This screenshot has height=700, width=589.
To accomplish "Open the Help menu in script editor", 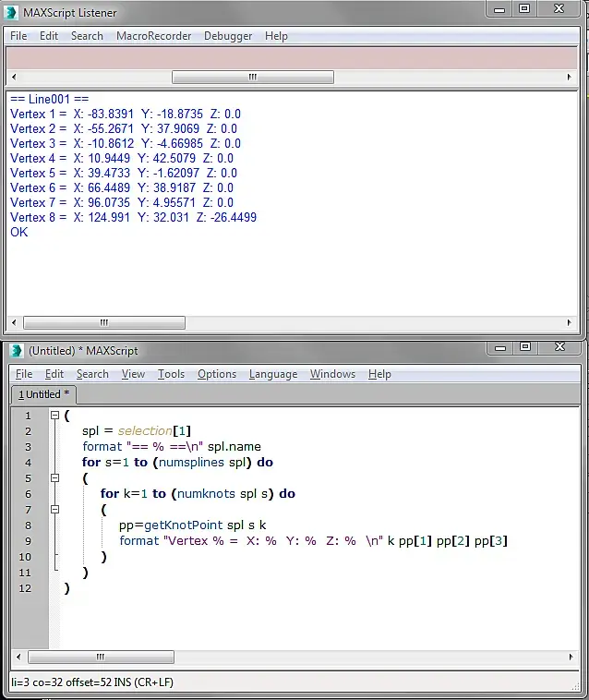I will (x=379, y=374).
